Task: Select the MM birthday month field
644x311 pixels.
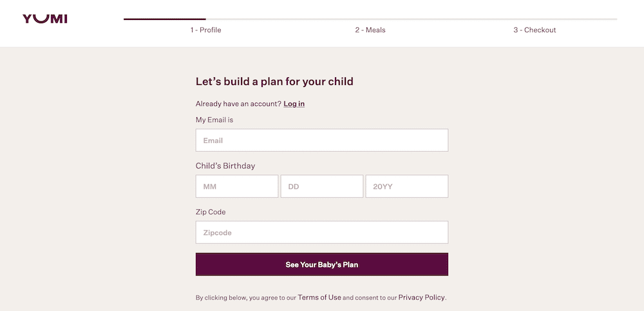Action: point(237,186)
